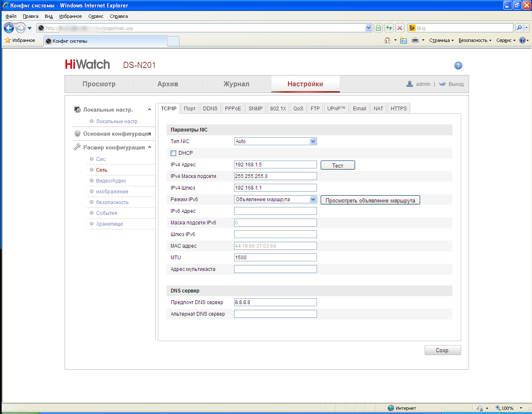Open the PPPoE settings tab

point(233,108)
